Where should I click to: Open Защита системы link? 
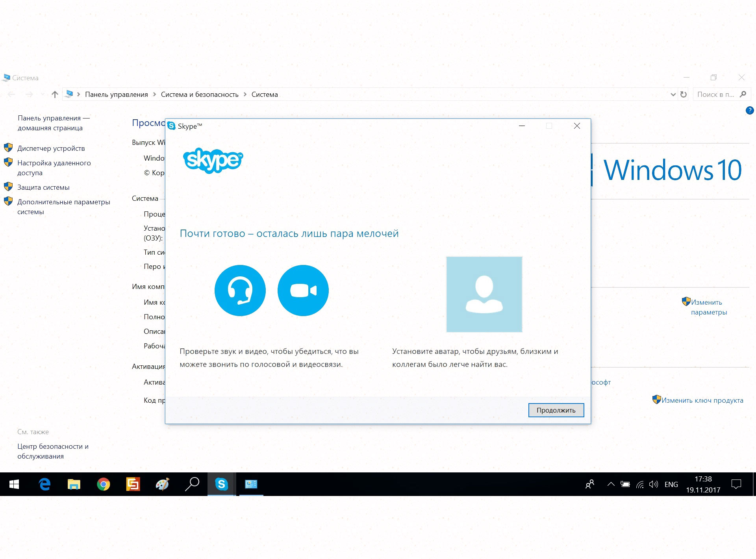point(43,187)
